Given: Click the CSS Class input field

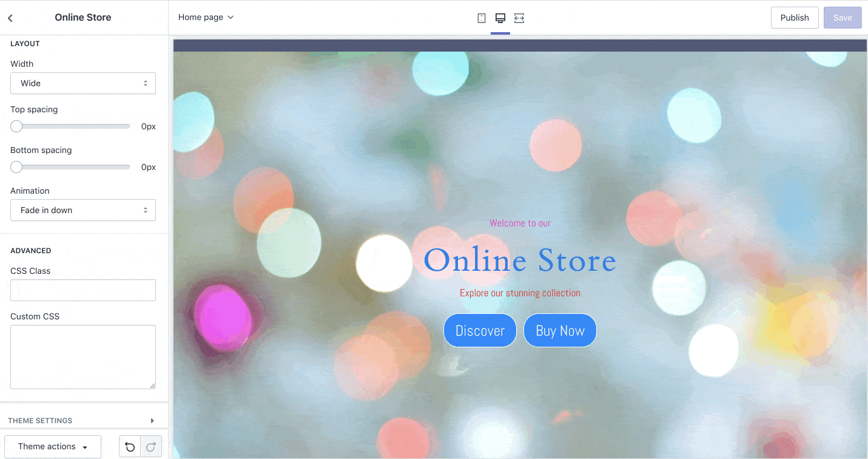Looking at the screenshot, I should (x=83, y=290).
